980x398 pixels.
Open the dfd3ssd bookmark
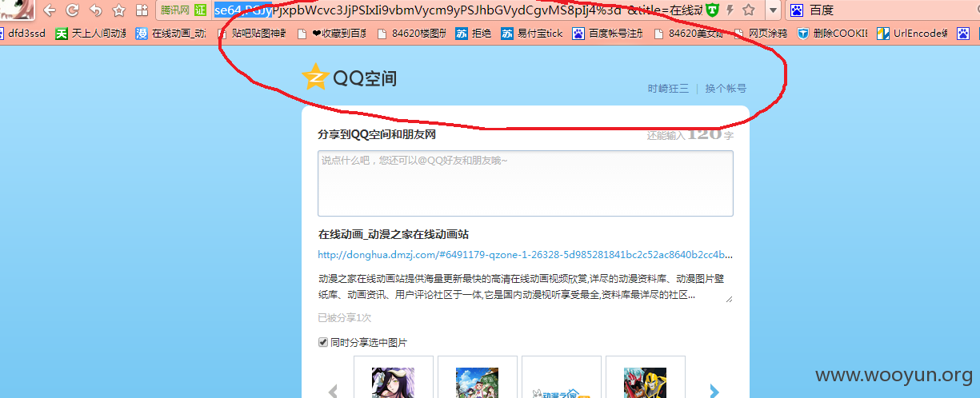click(x=22, y=34)
